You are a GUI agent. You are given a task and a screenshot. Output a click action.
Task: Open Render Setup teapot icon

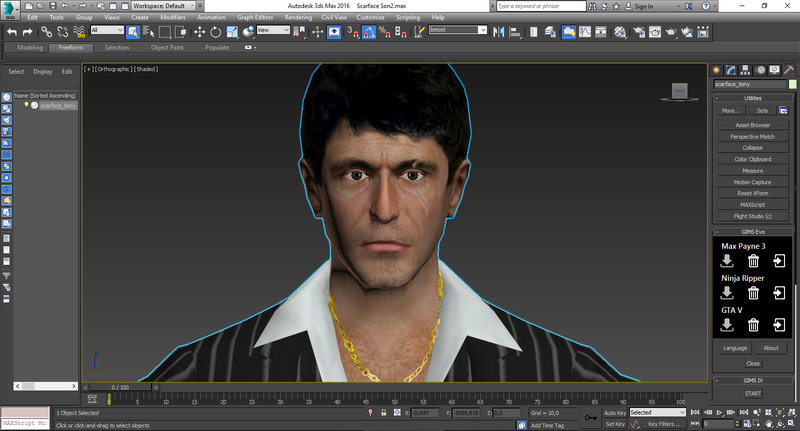(x=639, y=32)
